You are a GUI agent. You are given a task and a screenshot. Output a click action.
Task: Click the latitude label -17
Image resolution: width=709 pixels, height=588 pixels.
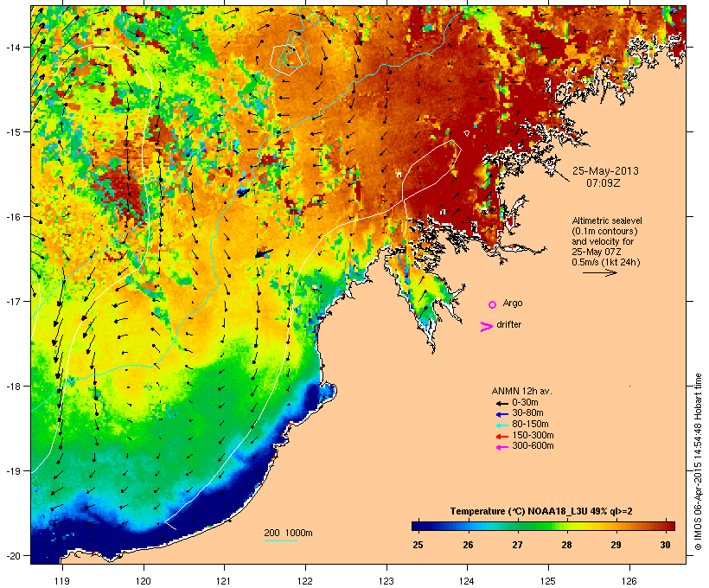[x=12, y=302]
